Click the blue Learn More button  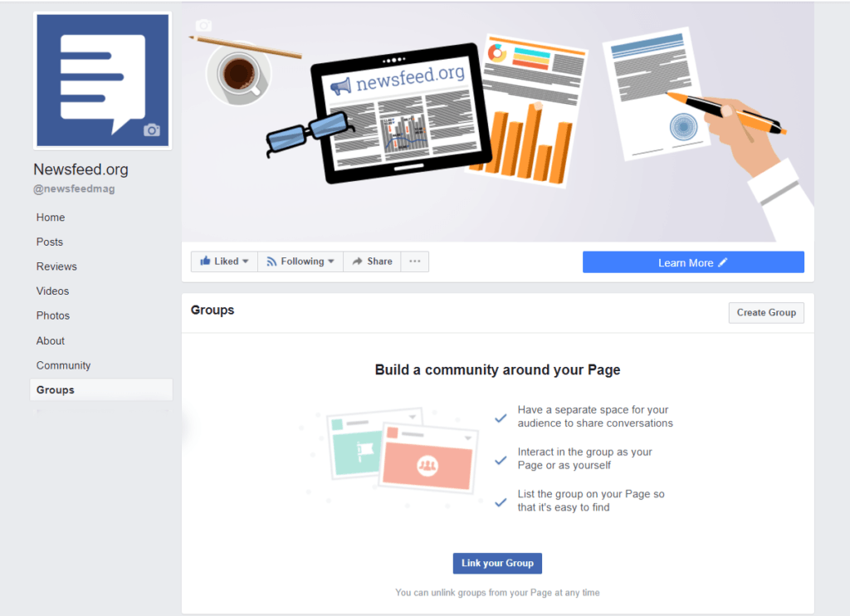pyautogui.click(x=693, y=262)
